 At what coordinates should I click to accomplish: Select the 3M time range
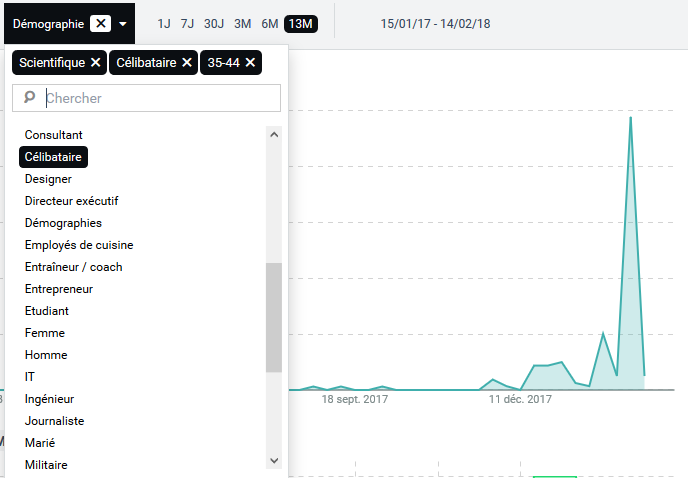pyautogui.click(x=242, y=24)
